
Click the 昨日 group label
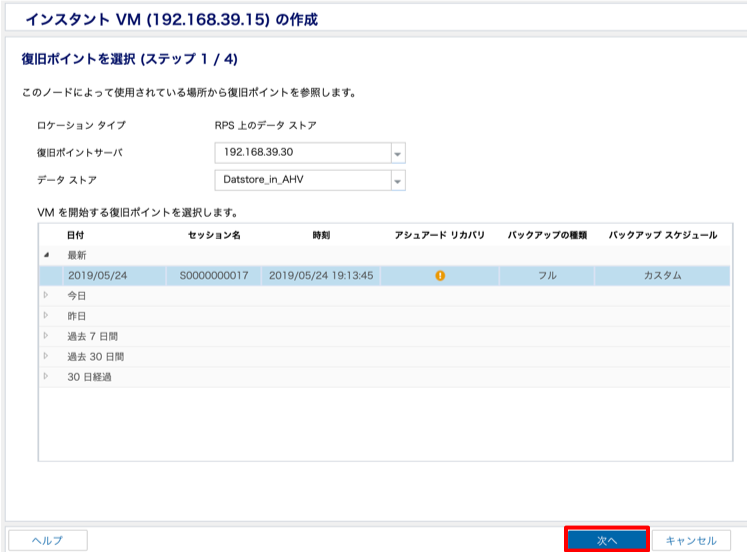77,316
